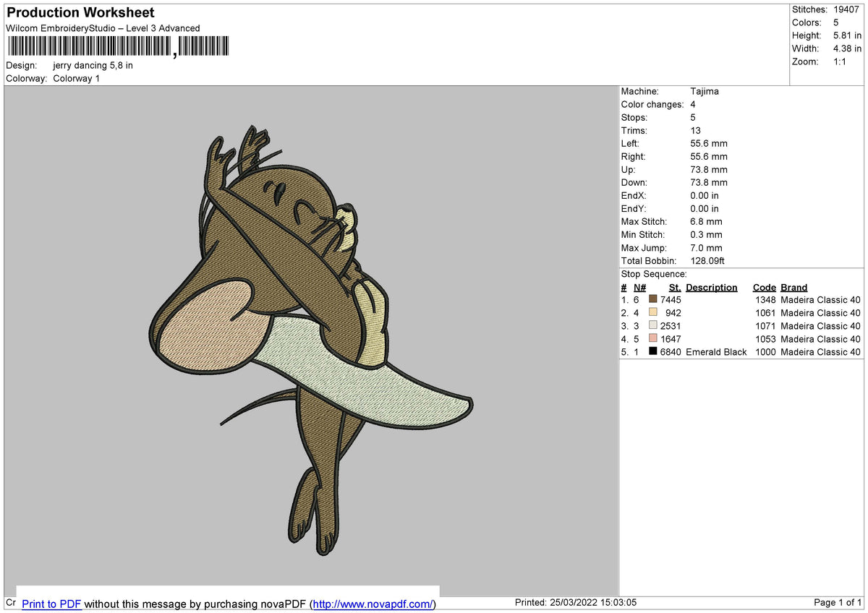
Task: Click the brown 7445 thread color swatch
Action: point(653,300)
